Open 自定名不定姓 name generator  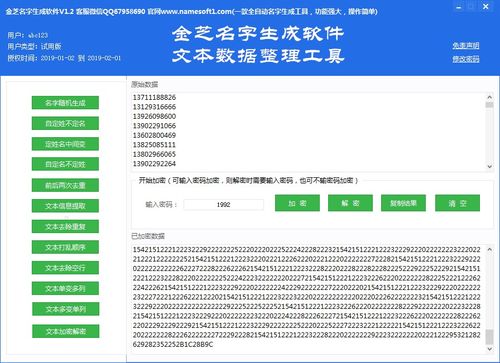(65, 164)
